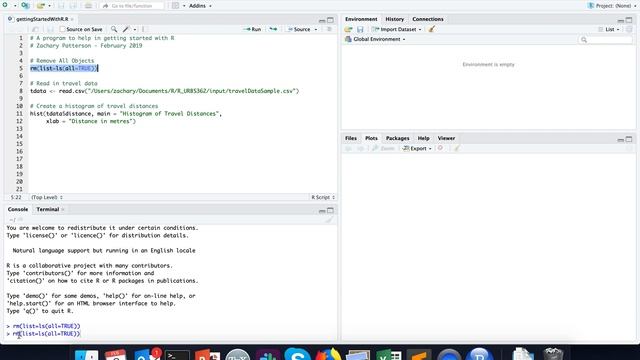Click the last console prompt line
Image resolution: width=640 pixels, height=360 pixels.
click(44, 333)
